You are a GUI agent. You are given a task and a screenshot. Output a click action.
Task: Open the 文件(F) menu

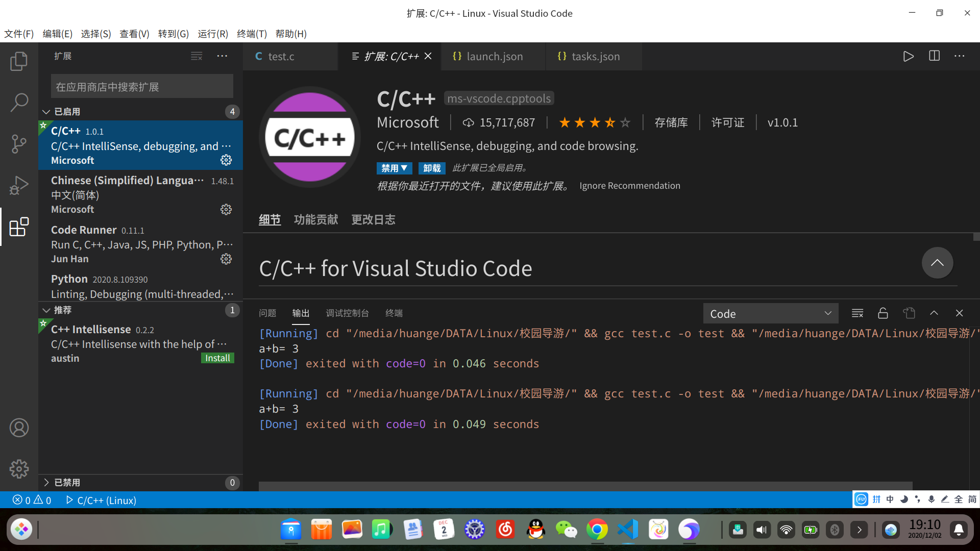coord(19,34)
